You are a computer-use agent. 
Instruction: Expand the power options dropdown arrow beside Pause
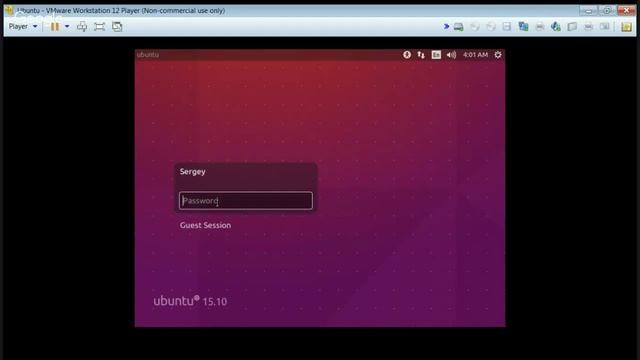[x=67, y=27]
